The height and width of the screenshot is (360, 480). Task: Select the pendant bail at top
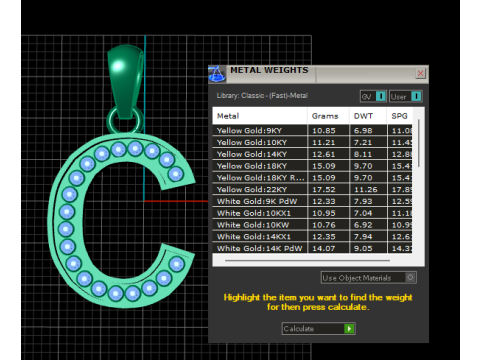click(125, 82)
